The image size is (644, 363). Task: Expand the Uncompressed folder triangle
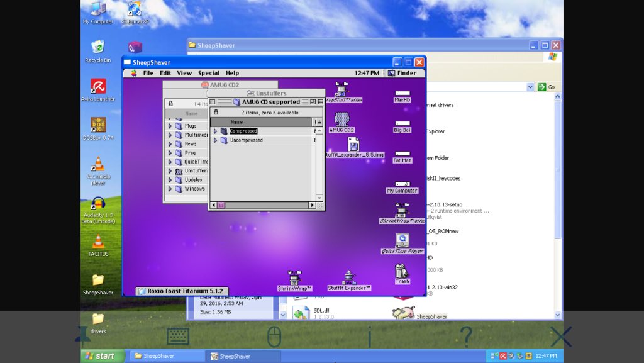click(x=216, y=140)
